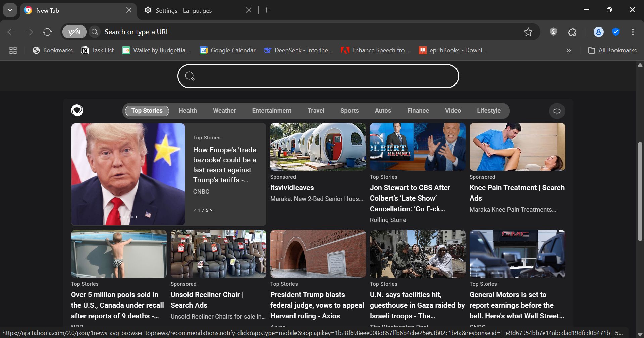The height and width of the screenshot is (338, 644).
Task: Reload the current page
Action: click(x=47, y=32)
